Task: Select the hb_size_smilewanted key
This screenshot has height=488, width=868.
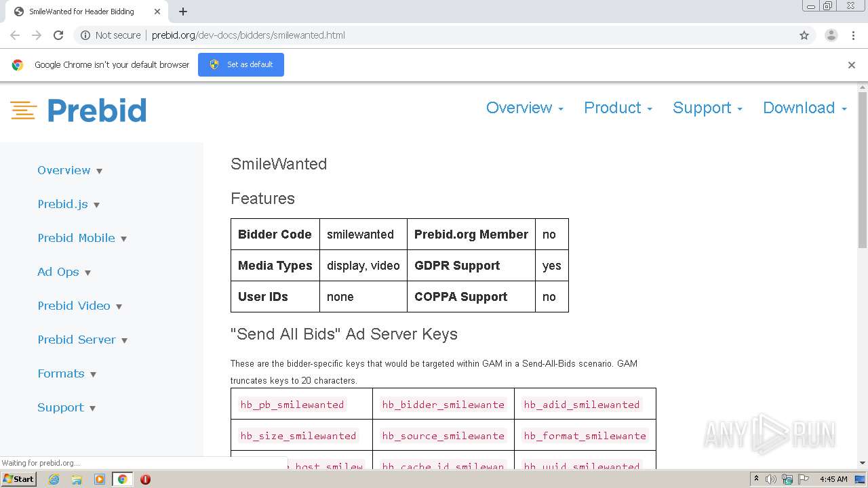Action: (298, 436)
